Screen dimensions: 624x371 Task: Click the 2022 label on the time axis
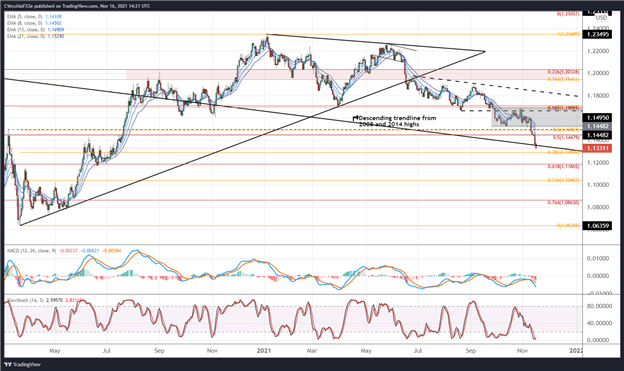(x=576, y=351)
